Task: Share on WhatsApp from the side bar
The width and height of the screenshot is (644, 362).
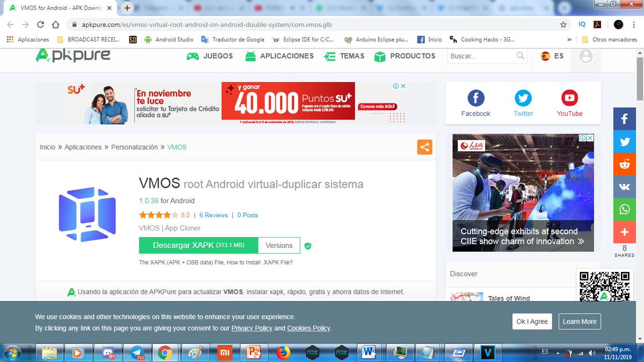Action: pyautogui.click(x=625, y=209)
